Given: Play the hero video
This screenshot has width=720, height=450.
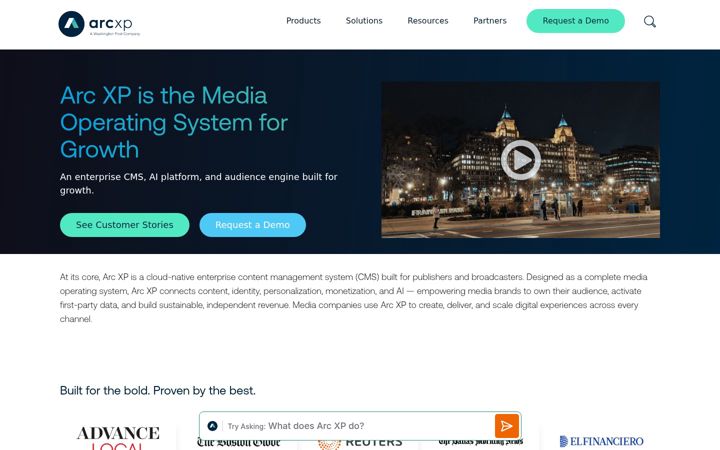Looking at the screenshot, I should click(521, 160).
